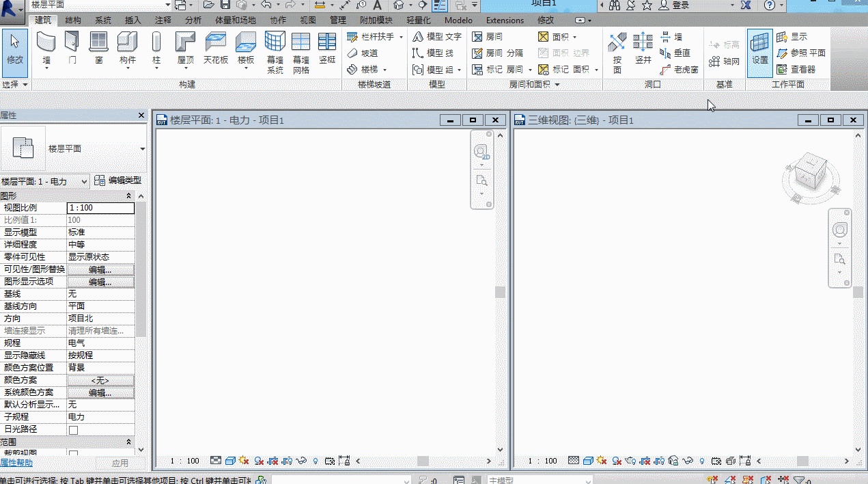
Task: Toggle the 日光路径 checkbox in properties
Action: pos(73,430)
